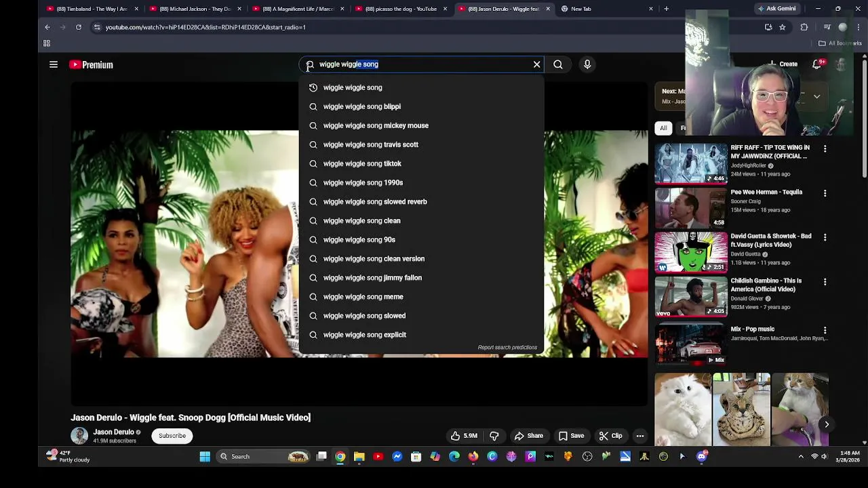This screenshot has height=488, width=868.
Task: Subscribe to Jason Derulo channel
Action: tap(172, 436)
